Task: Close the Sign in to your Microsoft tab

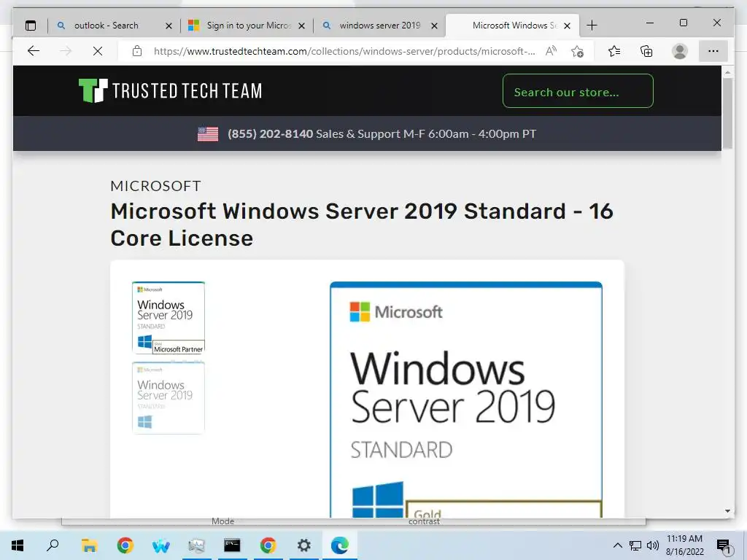Action: click(x=301, y=26)
